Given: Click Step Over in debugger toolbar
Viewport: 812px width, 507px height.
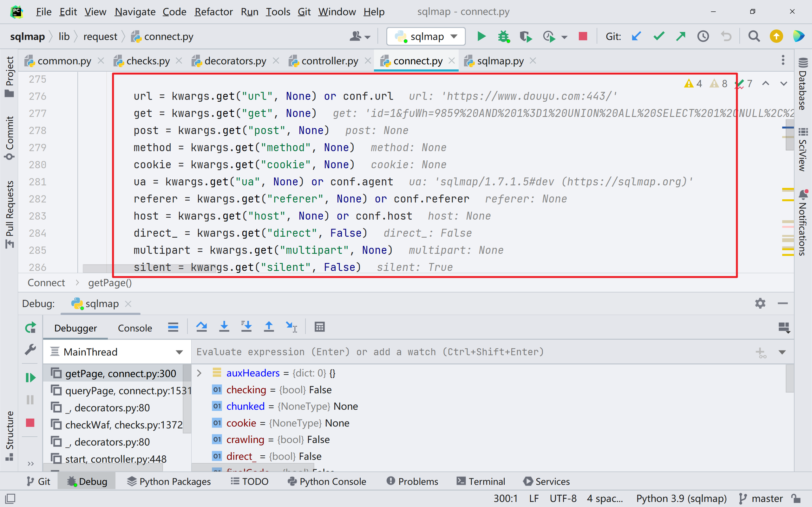Looking at the screenshot, I should click(x=201, y=327).
